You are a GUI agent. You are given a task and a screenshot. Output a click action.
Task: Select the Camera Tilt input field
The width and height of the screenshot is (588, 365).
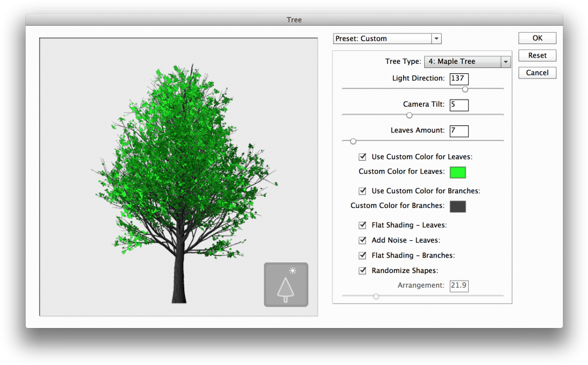pos(459,104)
